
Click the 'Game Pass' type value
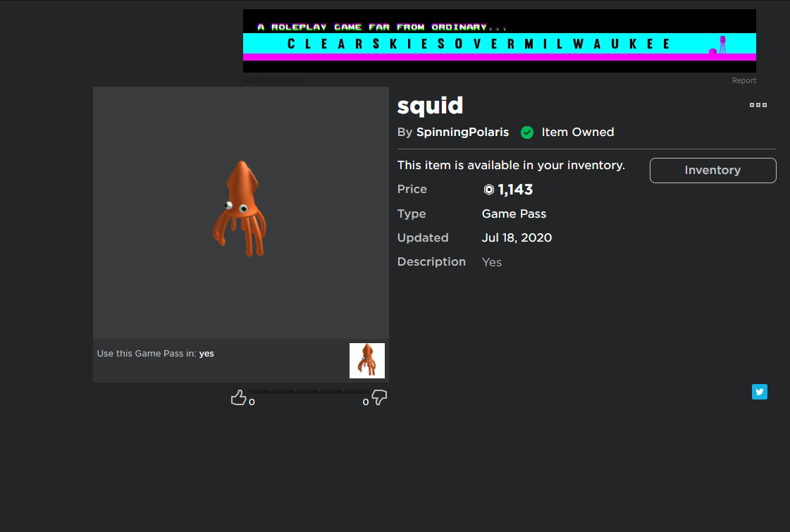point(514,214)
